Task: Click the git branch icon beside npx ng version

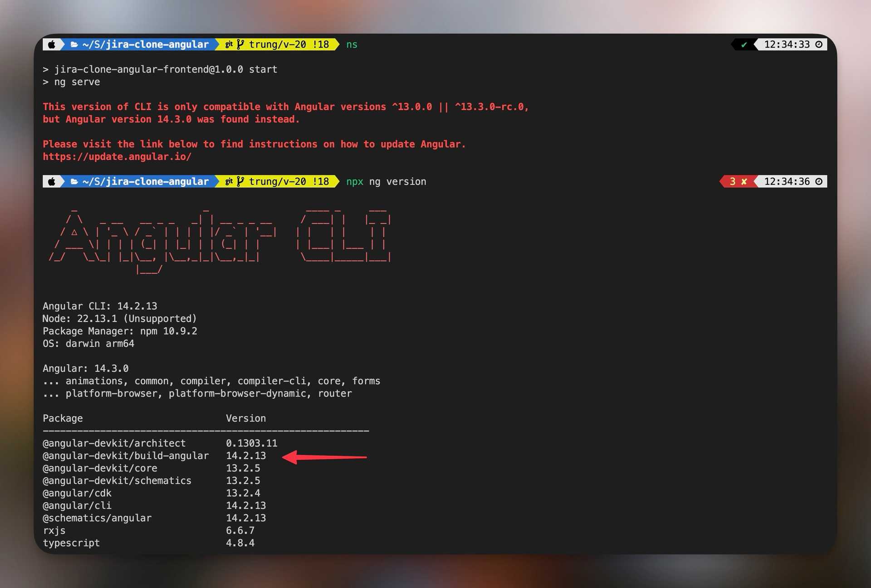Action: click(240, 181)
